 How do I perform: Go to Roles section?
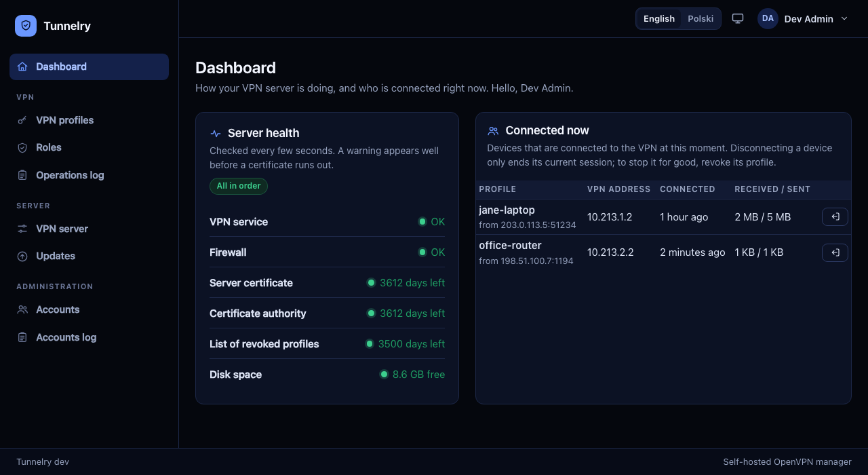coord(89,147)
